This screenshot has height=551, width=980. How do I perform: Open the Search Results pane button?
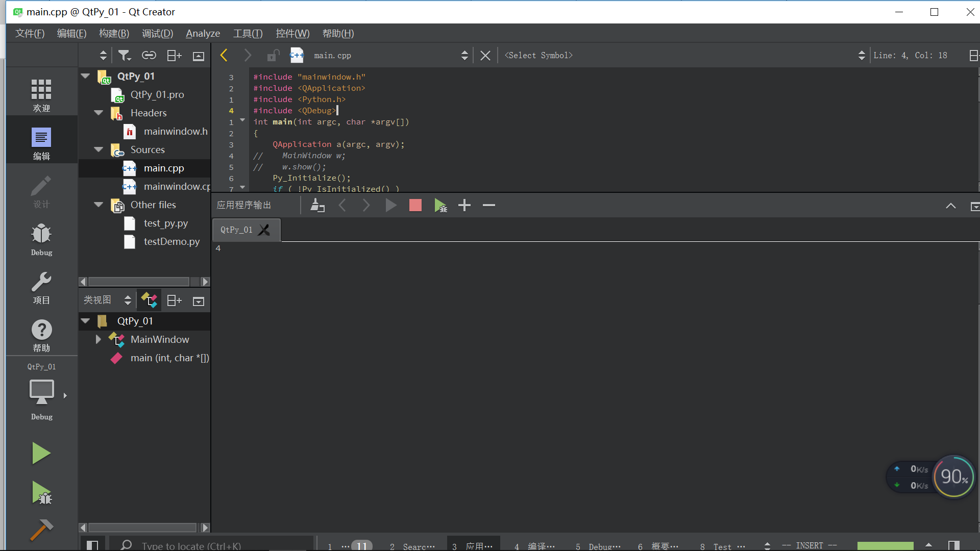412,546
